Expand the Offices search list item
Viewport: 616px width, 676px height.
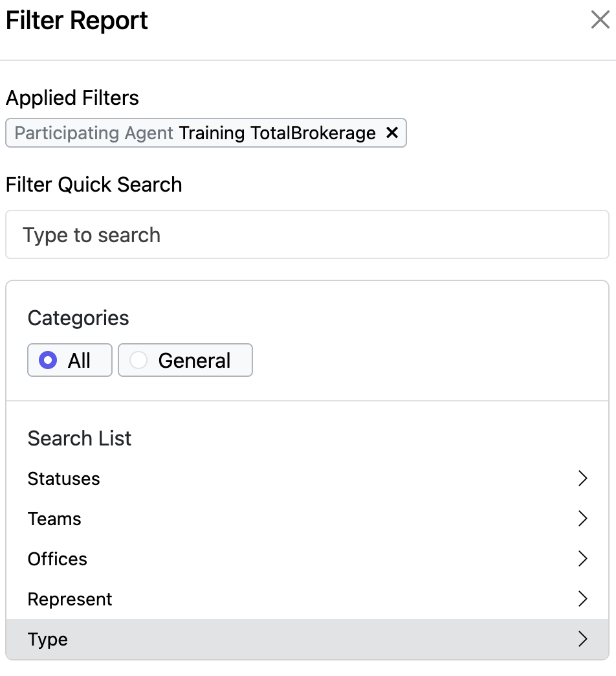click(307, 559)
